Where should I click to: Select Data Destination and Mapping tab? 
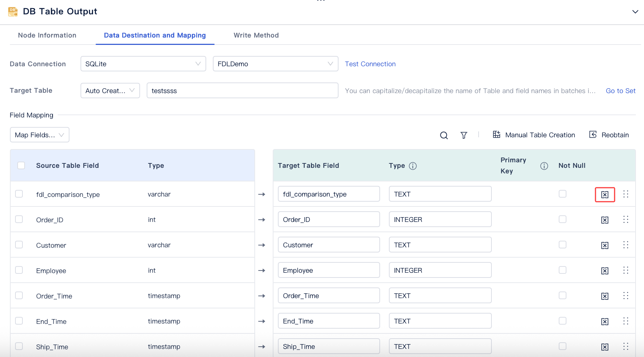(x=155, y=35)
